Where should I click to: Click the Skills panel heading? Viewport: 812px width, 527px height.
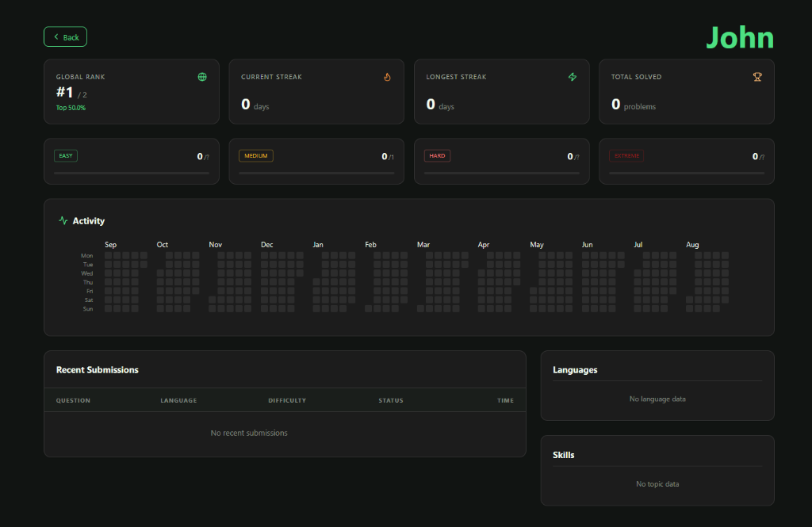pos(564,455)
